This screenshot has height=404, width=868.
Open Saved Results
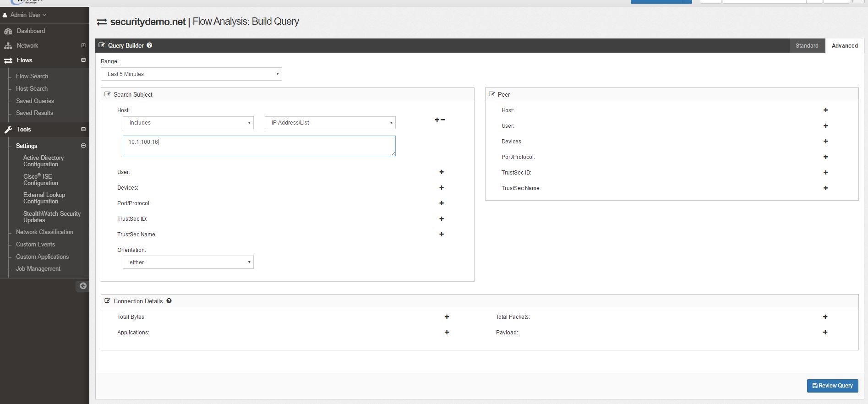34,113
